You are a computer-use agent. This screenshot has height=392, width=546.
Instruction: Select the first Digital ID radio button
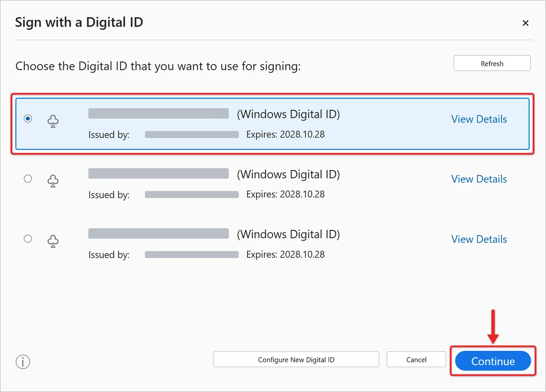(28, 118)
